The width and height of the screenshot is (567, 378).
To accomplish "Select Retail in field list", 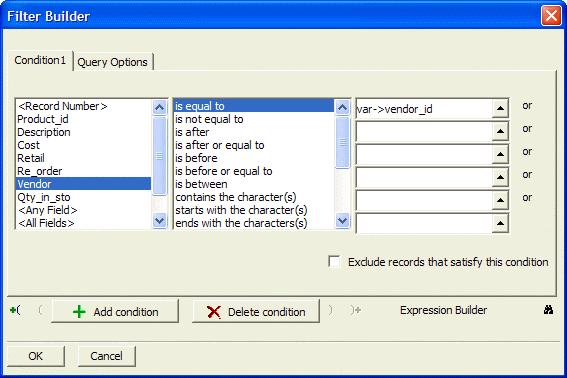I will [84, 158].
